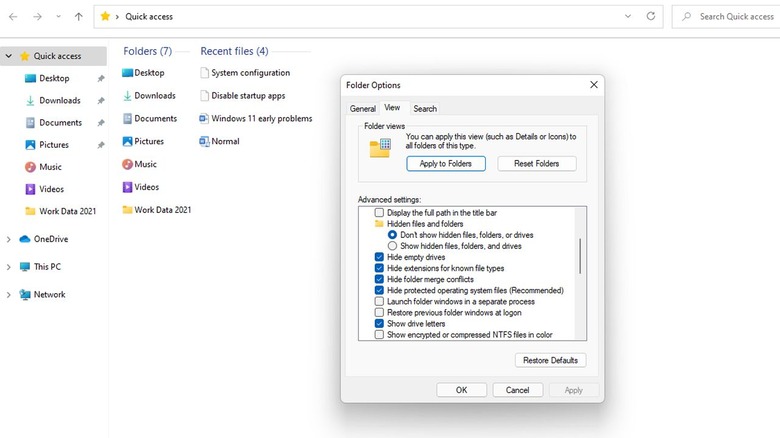Screen dimensions: 780x438
Task: Open Music icon in navigation pane
Action: 30,167
